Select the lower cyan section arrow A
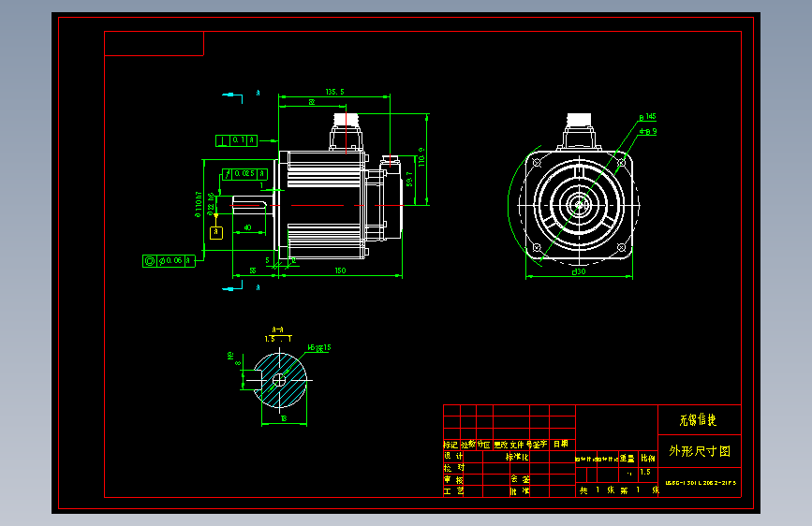The image size is (812, 526). tap(232, 287)
